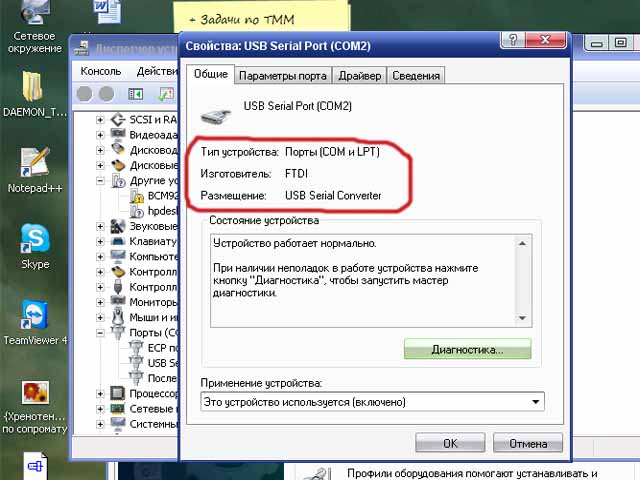
Task: Open the Word document icon on desktop
Action: (107, 11)
